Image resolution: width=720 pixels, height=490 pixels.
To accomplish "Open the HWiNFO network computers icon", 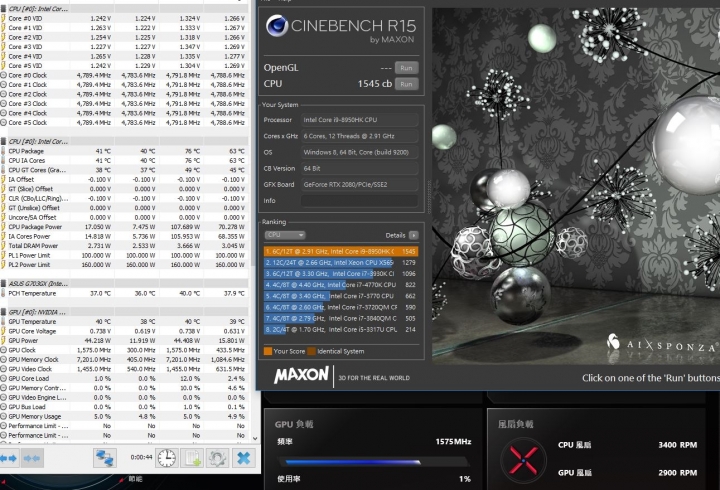I will tap(105, 458).
